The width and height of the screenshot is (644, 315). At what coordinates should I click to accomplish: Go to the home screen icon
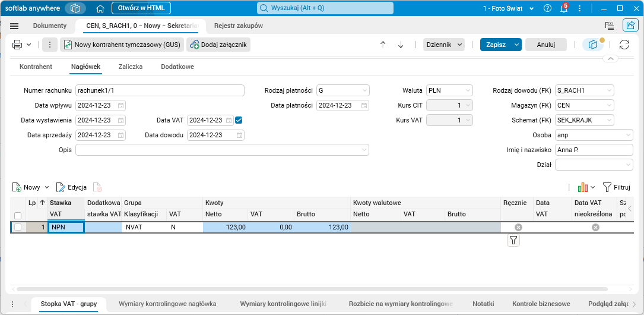tap(100, 8)
